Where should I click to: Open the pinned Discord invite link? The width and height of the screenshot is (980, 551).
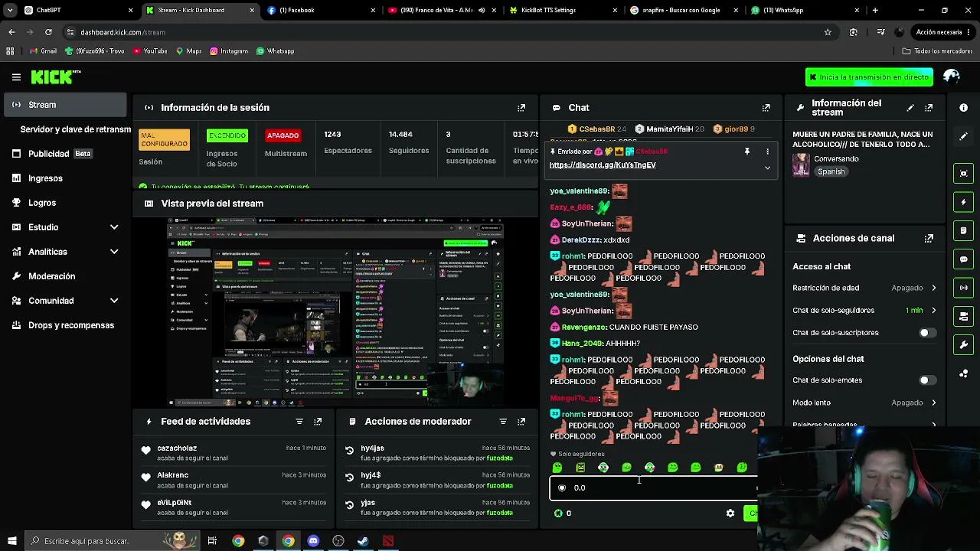(603, 165)
